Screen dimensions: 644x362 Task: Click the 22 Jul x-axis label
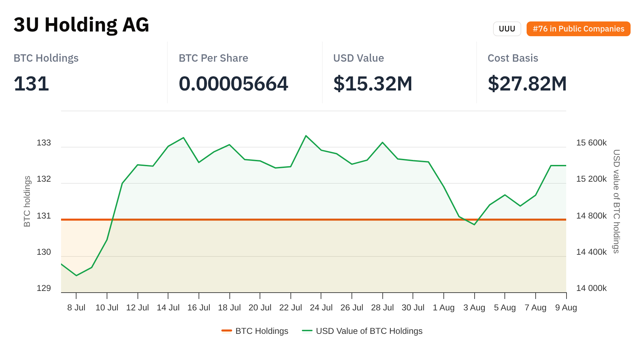coord(291,307)
